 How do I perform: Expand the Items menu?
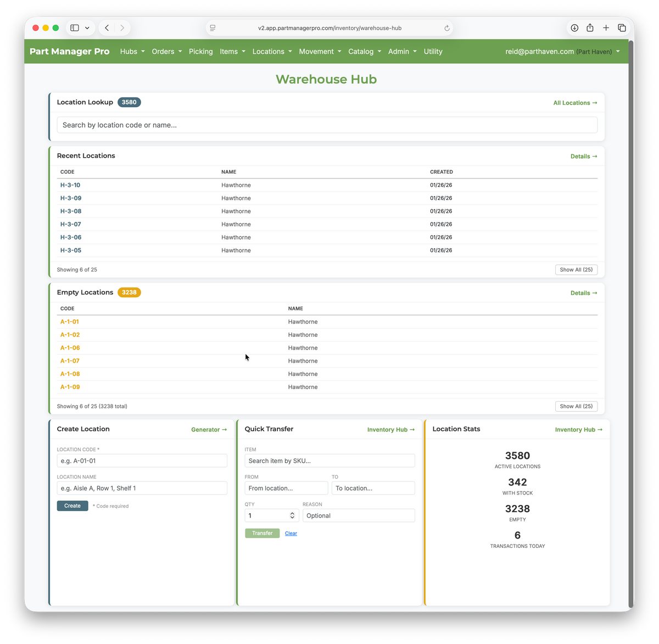click(232, 52)
